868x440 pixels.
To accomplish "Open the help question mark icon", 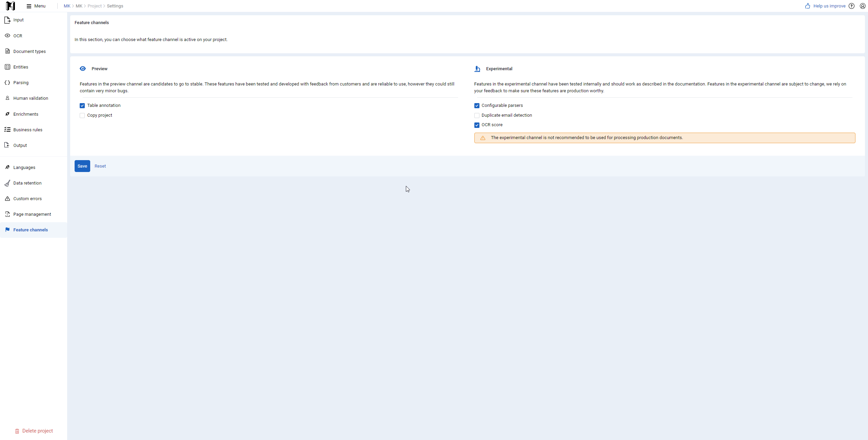I will coord(852,6).
